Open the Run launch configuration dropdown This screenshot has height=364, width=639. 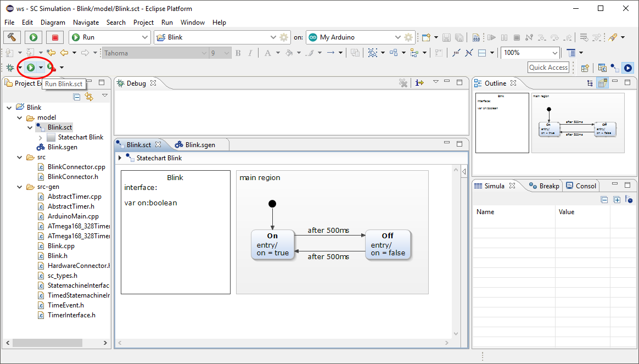(x=144, y=37)
